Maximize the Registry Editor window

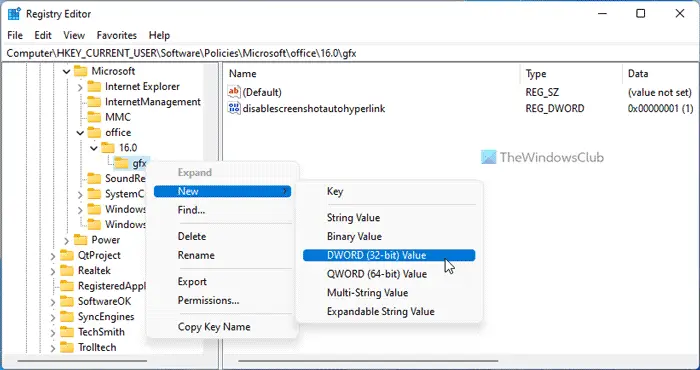[x=641, y=14]
